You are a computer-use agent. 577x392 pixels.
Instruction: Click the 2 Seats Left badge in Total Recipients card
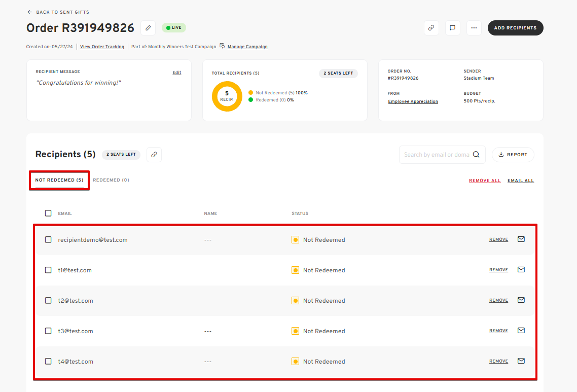point(338,73)
